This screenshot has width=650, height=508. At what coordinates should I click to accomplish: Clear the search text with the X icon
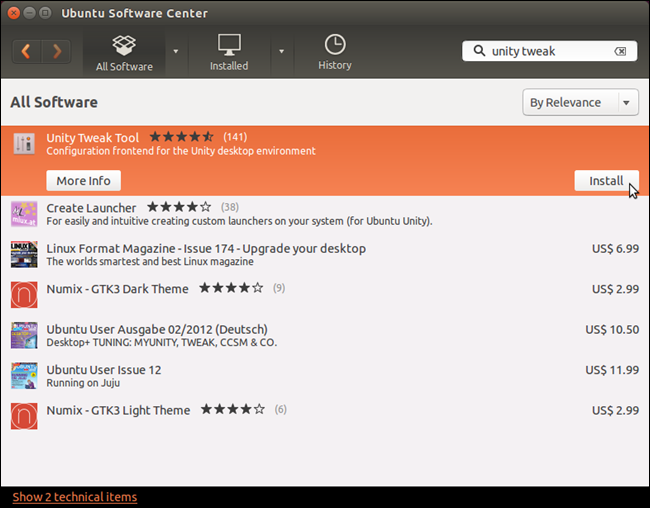click(x=620, y=51)
